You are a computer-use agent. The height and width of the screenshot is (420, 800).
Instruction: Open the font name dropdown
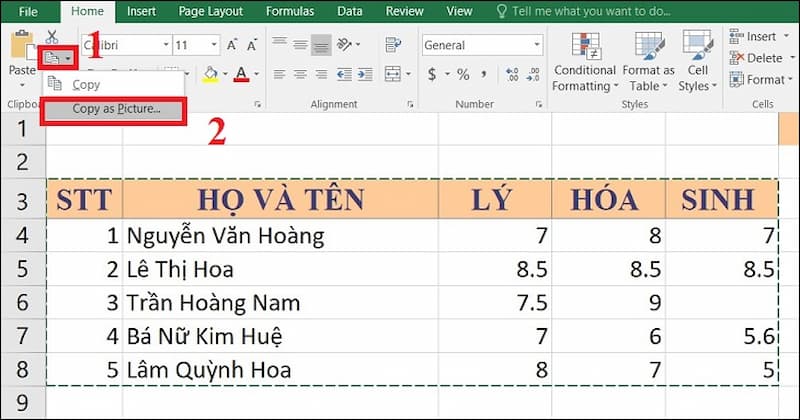click(x=166, y=45)
